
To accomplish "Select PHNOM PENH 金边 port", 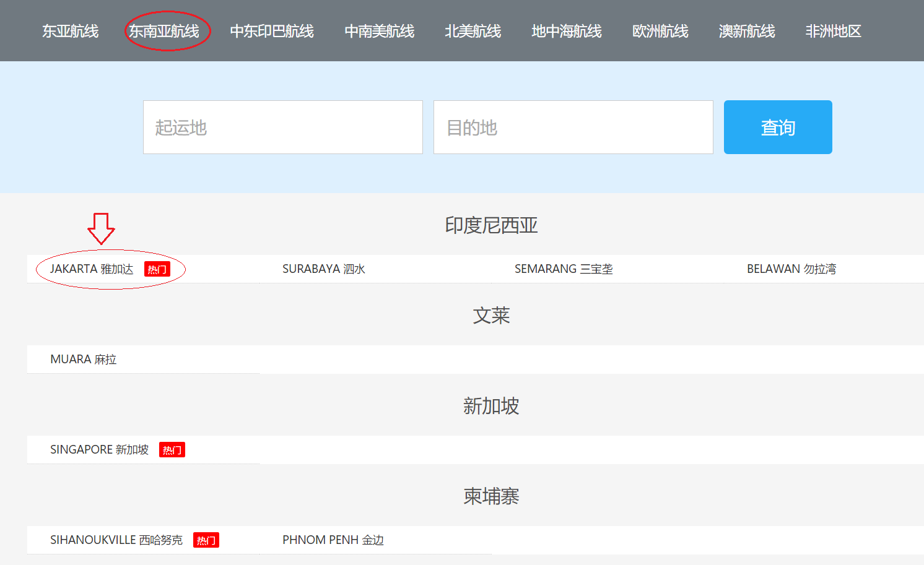I will [x=333, y=540].
